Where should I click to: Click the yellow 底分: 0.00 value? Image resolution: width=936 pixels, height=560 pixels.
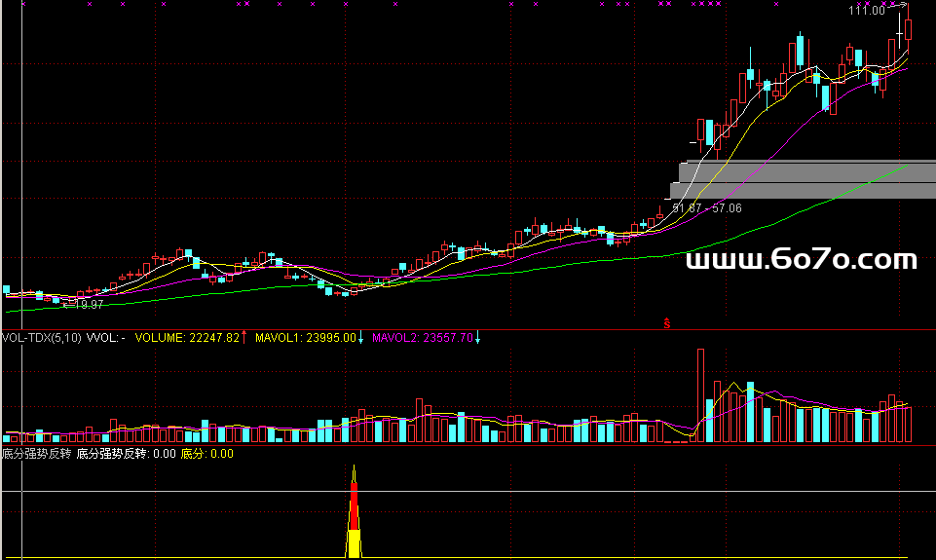(206, 453)
